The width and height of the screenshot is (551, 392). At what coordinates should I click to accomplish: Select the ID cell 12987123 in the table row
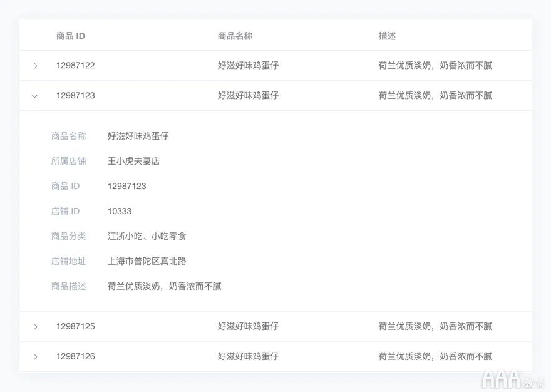point(76,96)
